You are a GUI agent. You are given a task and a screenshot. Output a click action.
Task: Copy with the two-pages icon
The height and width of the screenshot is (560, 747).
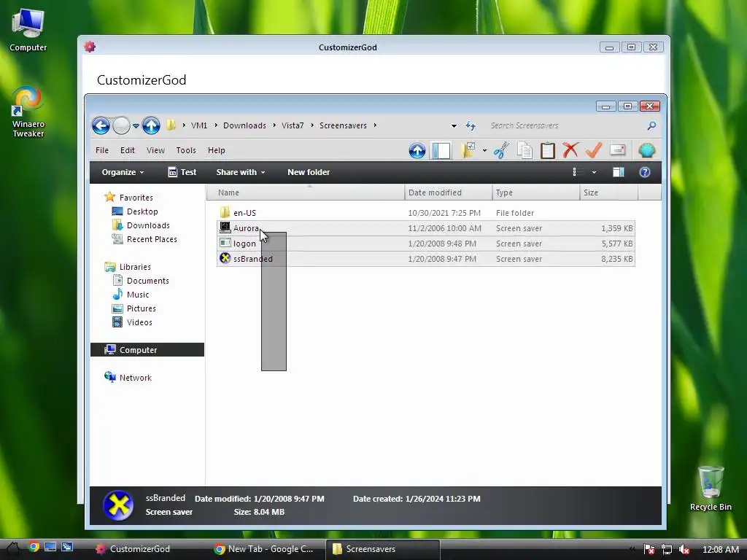pos(525,150)
